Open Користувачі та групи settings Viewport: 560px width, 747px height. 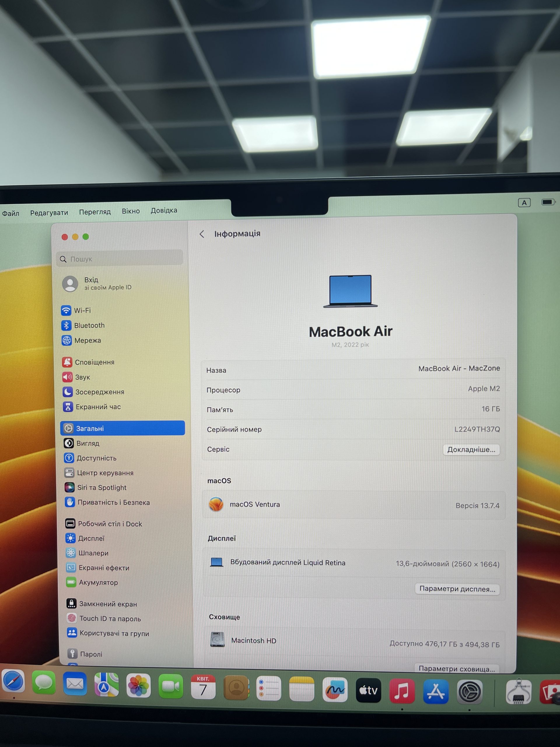pos(108,633)
